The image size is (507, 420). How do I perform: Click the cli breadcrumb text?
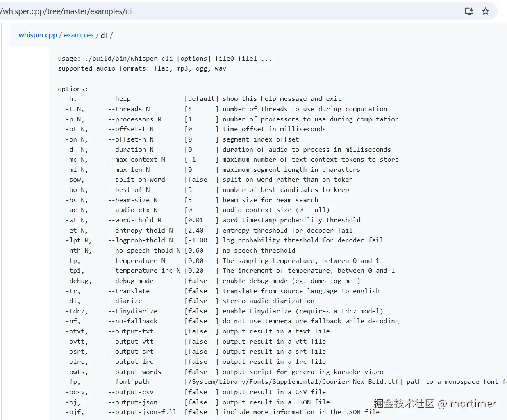click(104, 35)
